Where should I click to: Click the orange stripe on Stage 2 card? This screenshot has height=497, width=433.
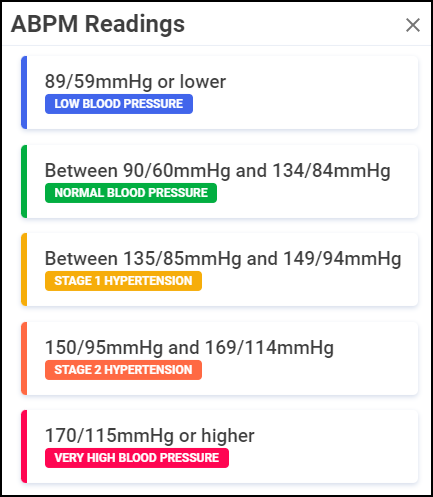click(x=24, y=358)
